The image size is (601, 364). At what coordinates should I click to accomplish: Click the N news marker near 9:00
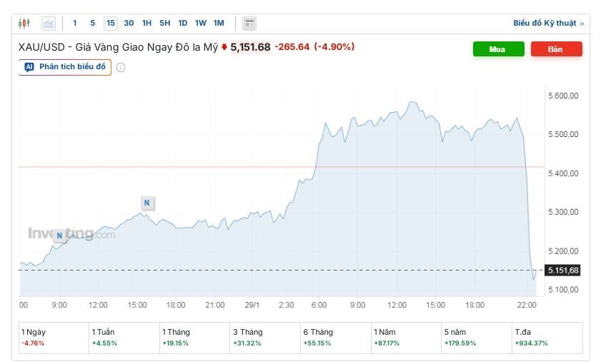60,235
